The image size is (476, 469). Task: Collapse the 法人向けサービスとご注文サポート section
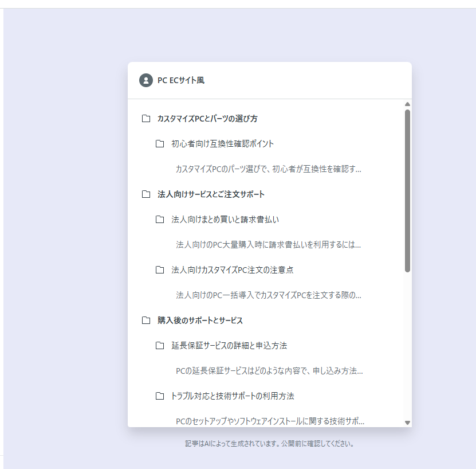coord(211,194)
